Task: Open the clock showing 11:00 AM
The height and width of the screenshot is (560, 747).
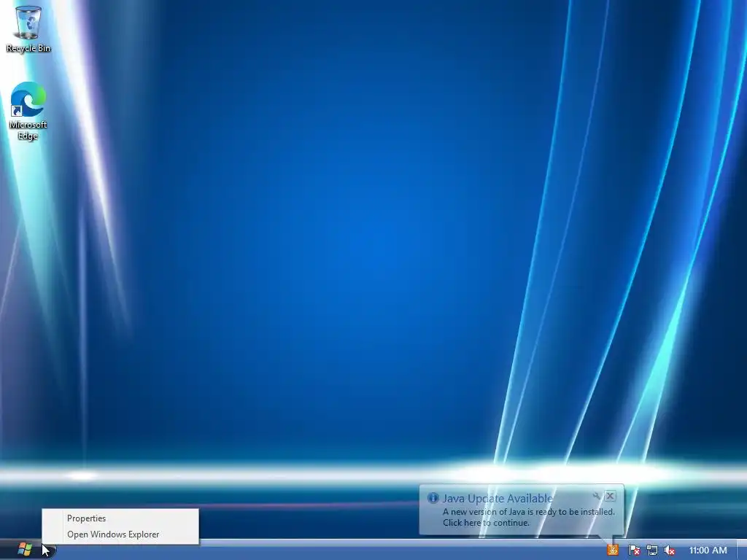Action: (x=708, y=550)
